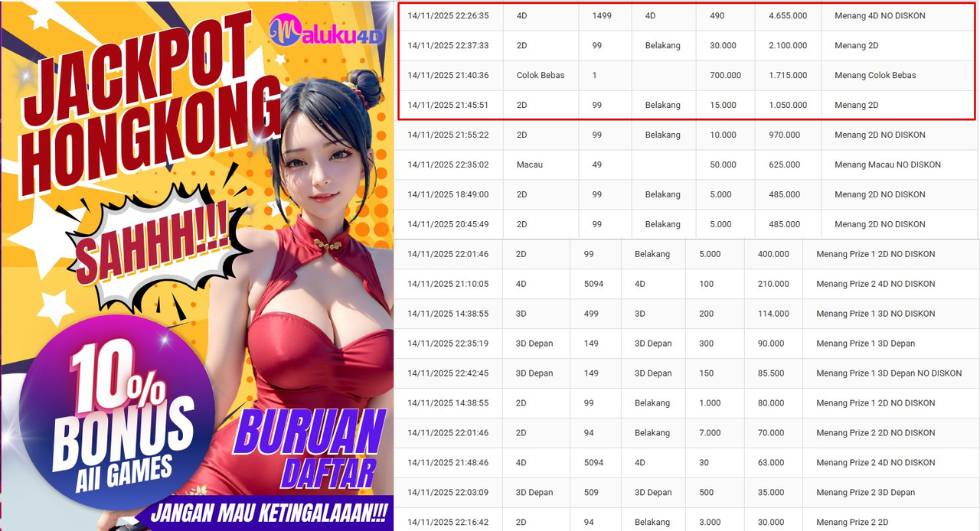This screenshot has width=980, height=531.
Task: Click Menang Prize 1 3D NO DISKON
Action: (x=876, y=314)
